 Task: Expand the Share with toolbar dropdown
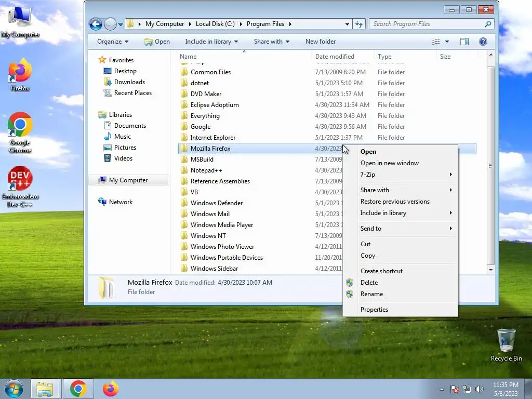[x=271, y=42]
